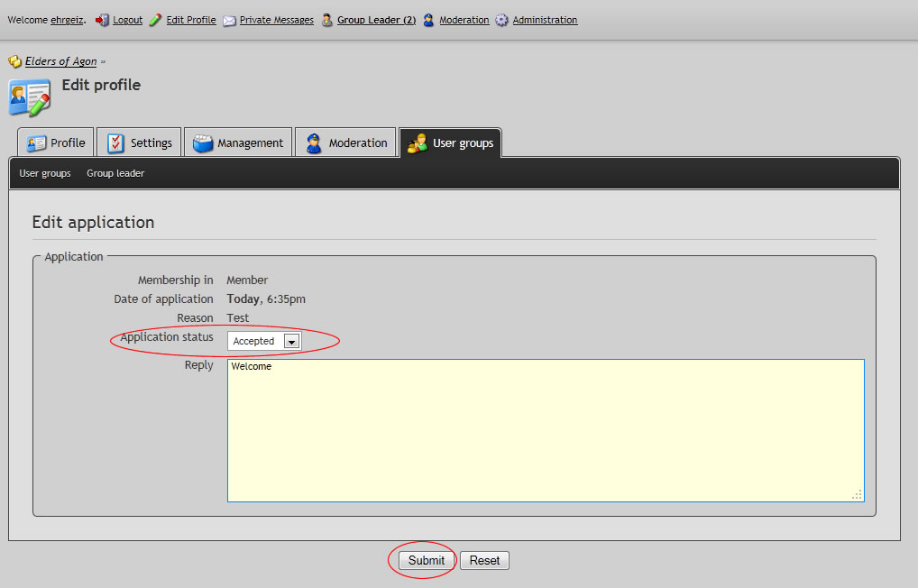Click the Private Messages envelope icon
The image size is (918, 588).
point(230,20)
